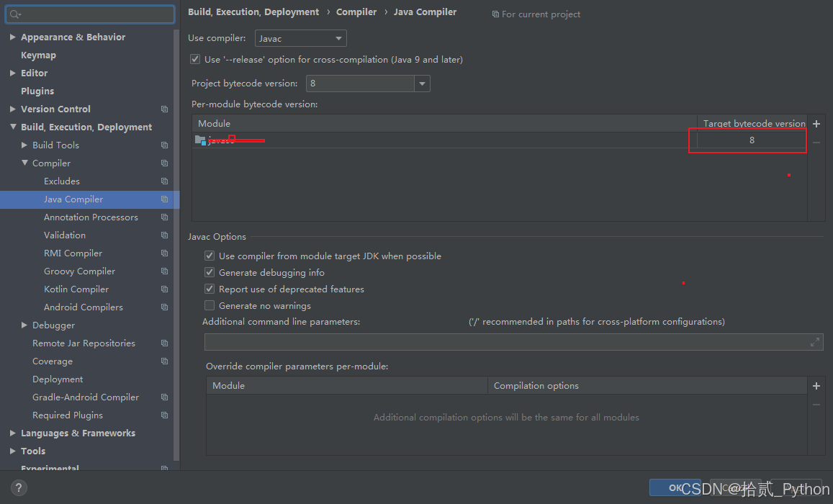The height and width of the screenshot is (504, 833).
Task: Remove selected per-module bytecode version entry
Action: [816, 143]
